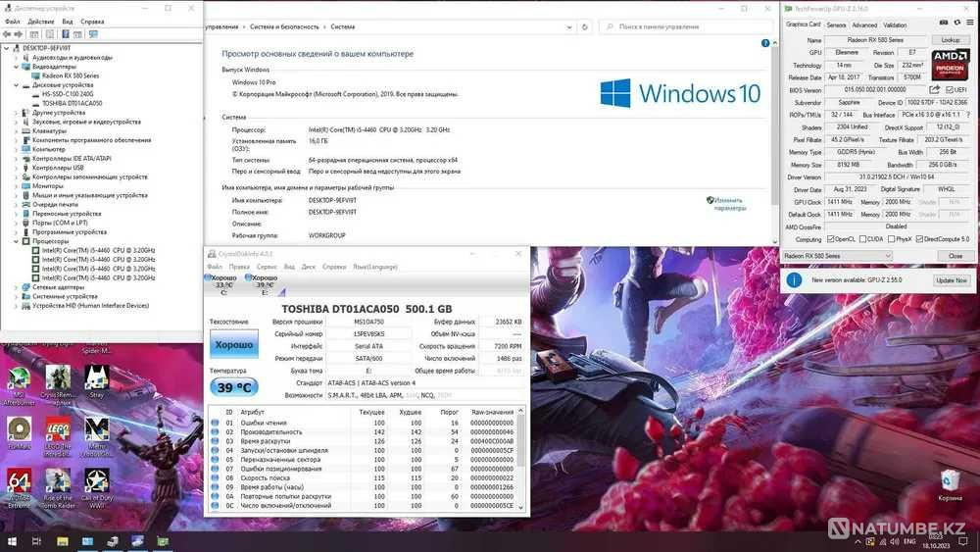This screenshot has height=552, width=980.
Task: Open FurMark desktop shortcut
Action: tap(20, 433)
